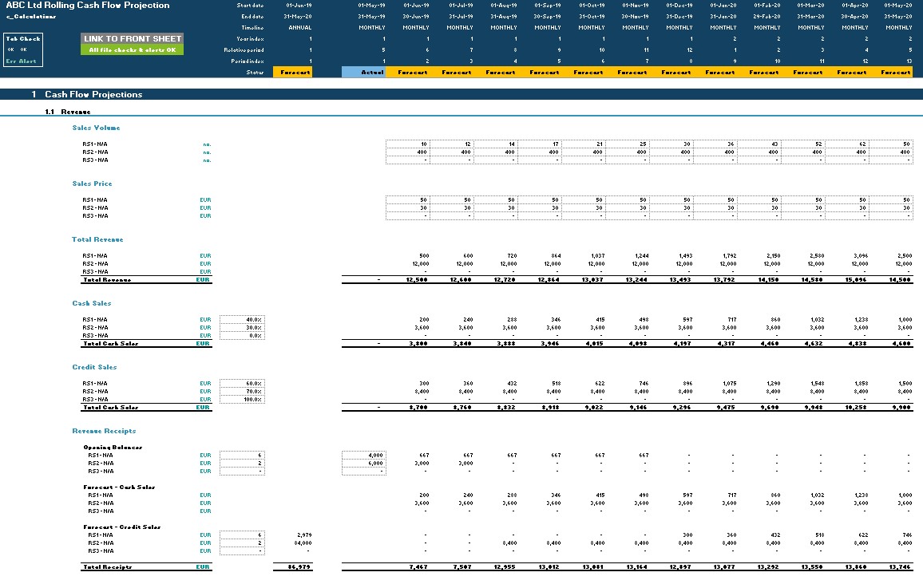Select the Total Revenue value 13,493

680,280
